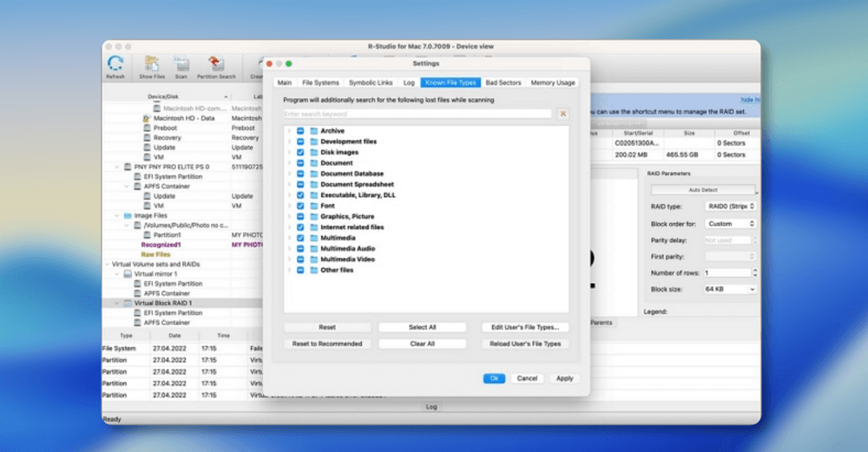This screenshot has width=868, height=452.
Task: Uncheck Executable, Library, DLL checkbox
Action: (300, 195)
